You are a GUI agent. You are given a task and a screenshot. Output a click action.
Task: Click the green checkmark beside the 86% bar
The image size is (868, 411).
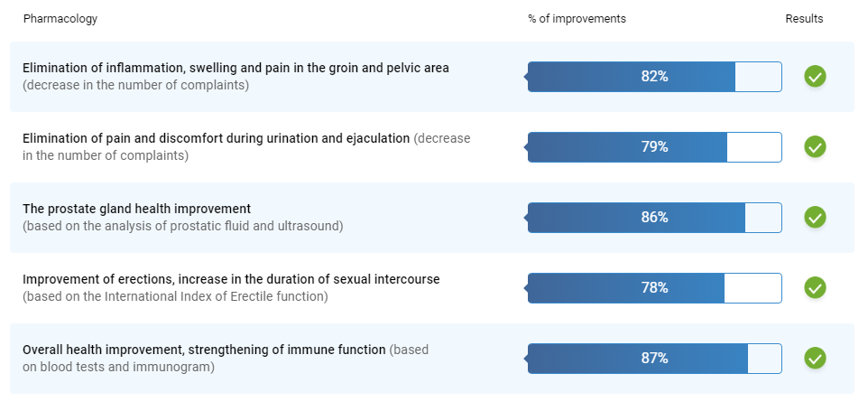815,217
